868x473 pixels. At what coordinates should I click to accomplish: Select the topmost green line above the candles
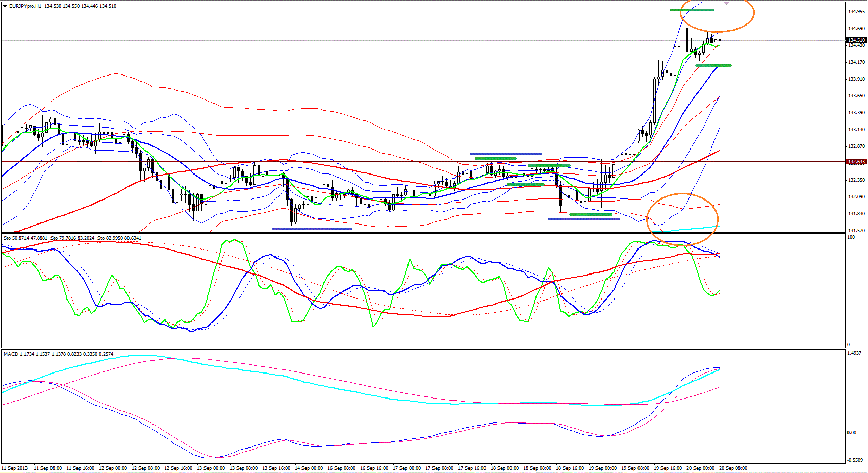pyautogui.click(x=692, y=10)
